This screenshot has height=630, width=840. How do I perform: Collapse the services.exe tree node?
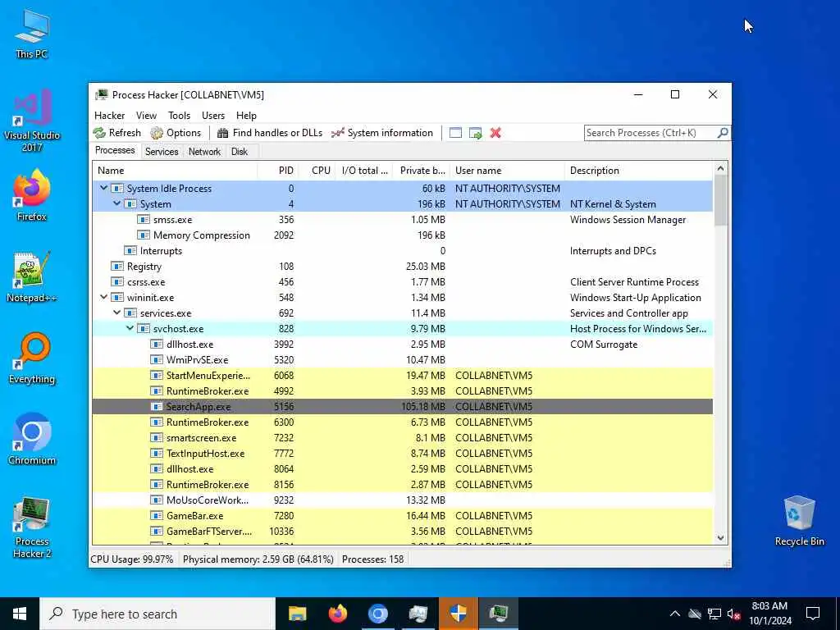point(116,313)
